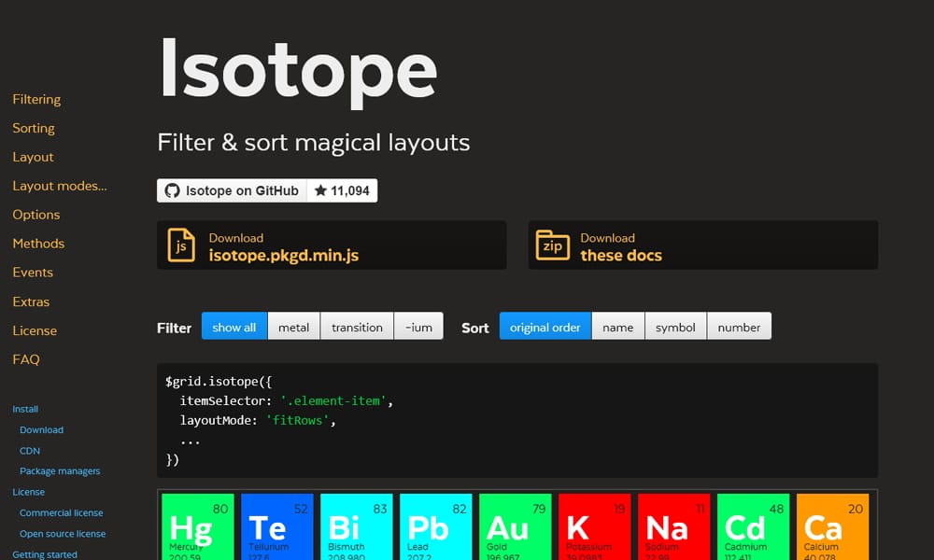
Task: Click the js file icon on the download button
Action: click(x=182, y=245)
